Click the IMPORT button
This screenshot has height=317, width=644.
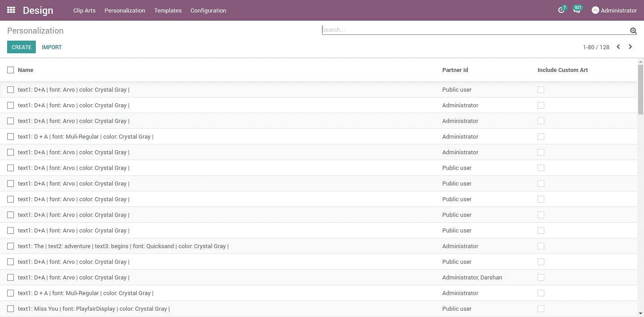[52, 47]
